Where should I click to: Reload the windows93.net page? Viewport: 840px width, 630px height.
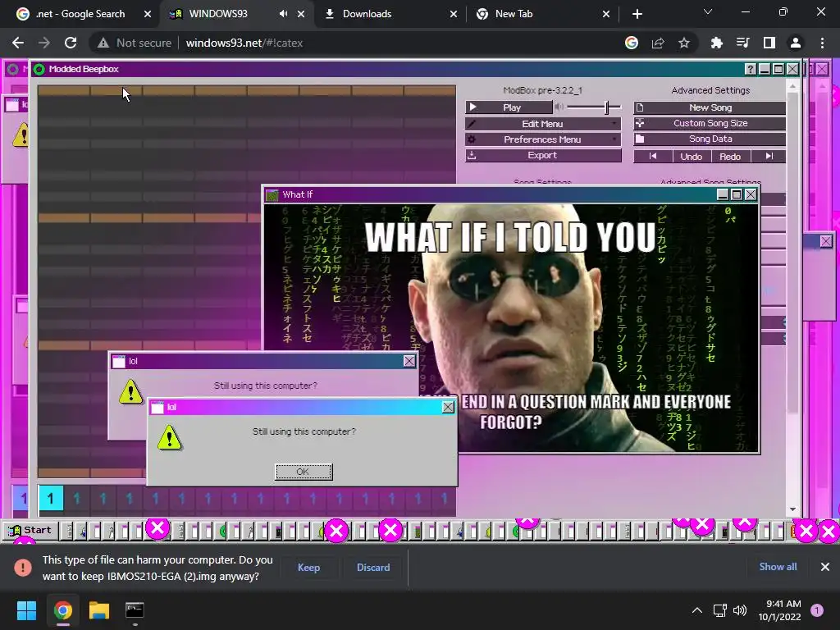click(x=71, y=43)
